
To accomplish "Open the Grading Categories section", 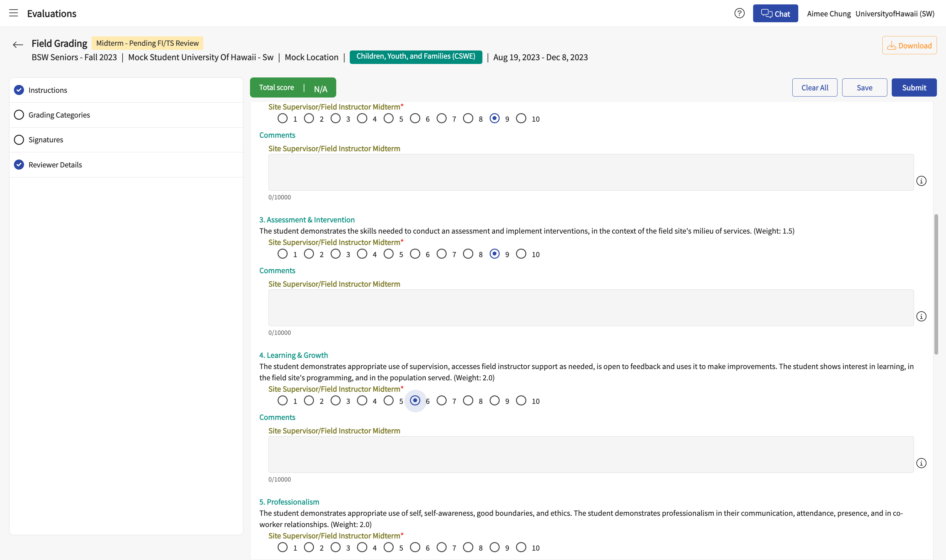I will pyautogui.click(x=126, y=115).
